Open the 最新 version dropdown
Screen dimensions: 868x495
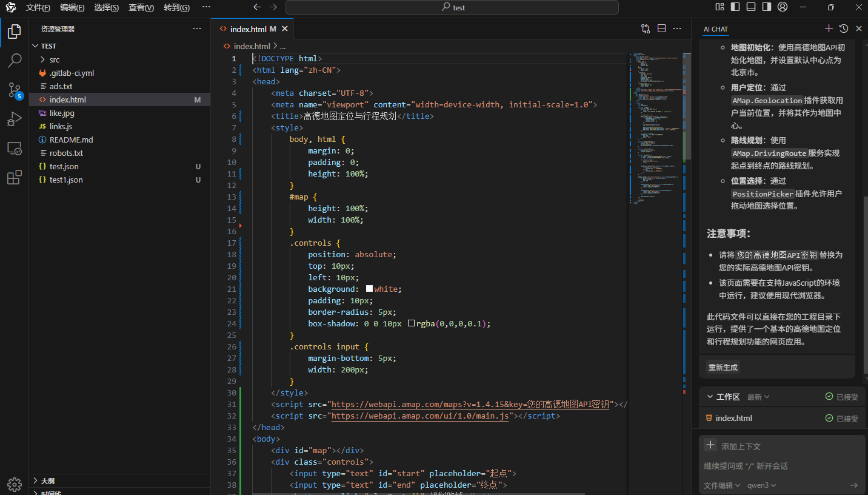758,397
